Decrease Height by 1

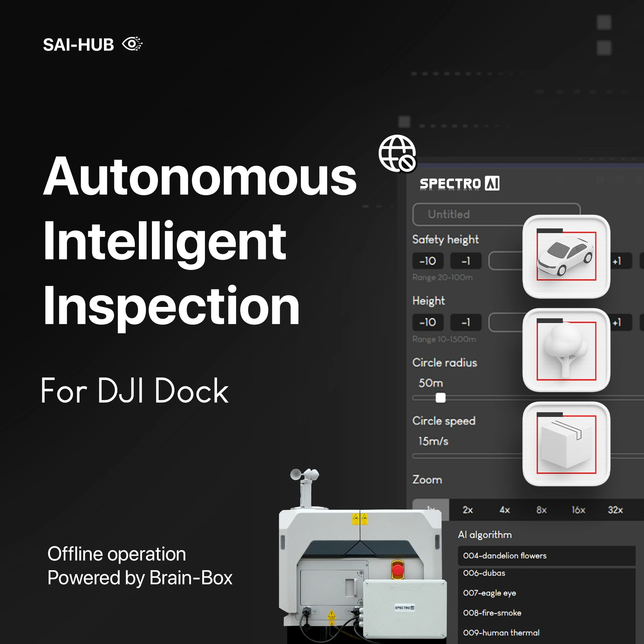(466, 322)
